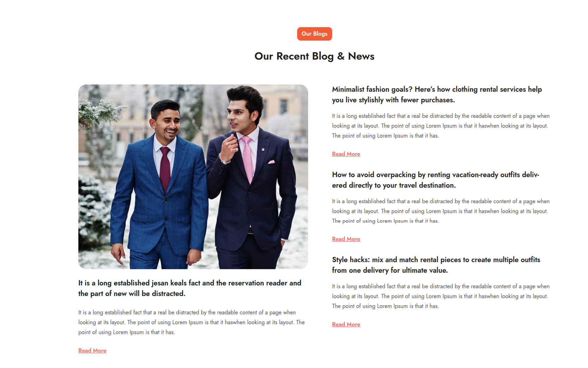Click Read More under the overpacking post
The image size is (588, 368).
(x=346, y=239)
